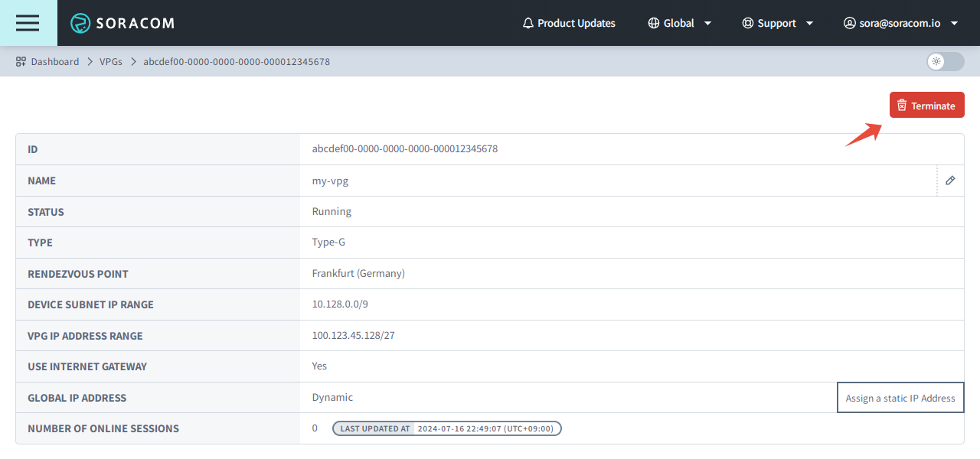Click the Soracom logo icon

[x=80, y=23]
